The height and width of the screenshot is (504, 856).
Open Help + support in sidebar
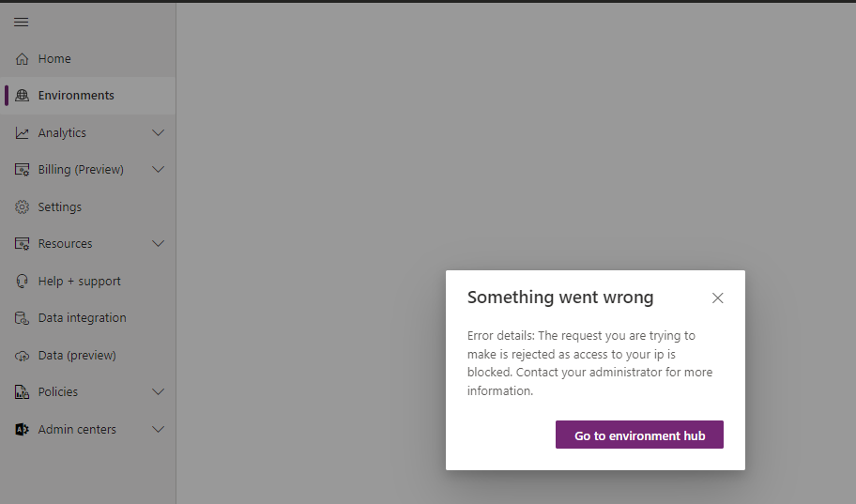[88, 282]
